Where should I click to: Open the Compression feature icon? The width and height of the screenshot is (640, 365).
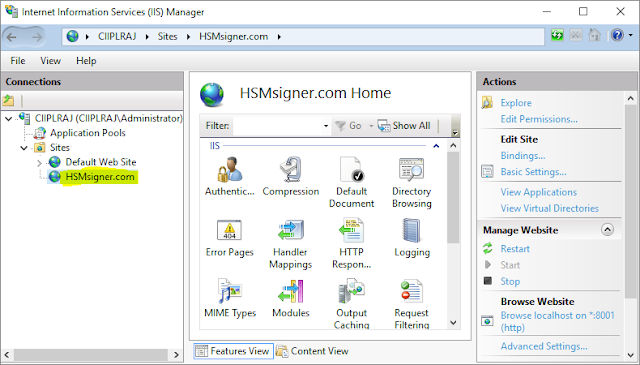(291, 169)
